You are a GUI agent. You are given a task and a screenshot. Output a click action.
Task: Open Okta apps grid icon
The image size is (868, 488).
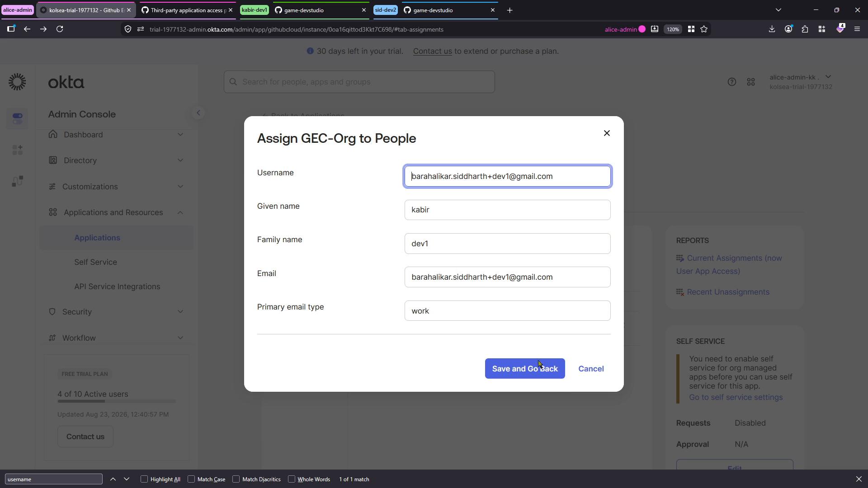click(751, 82)
